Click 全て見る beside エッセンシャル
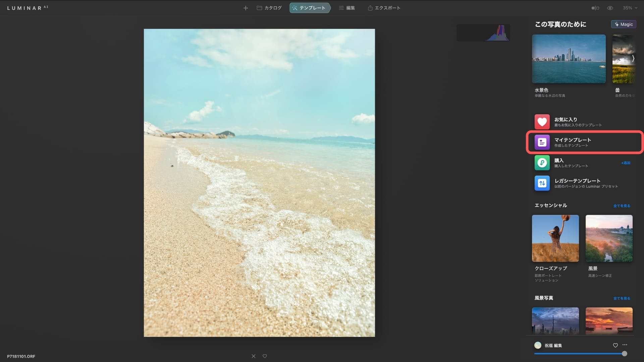644x362 pixels. pyautogui.click(x=622, y=206)
